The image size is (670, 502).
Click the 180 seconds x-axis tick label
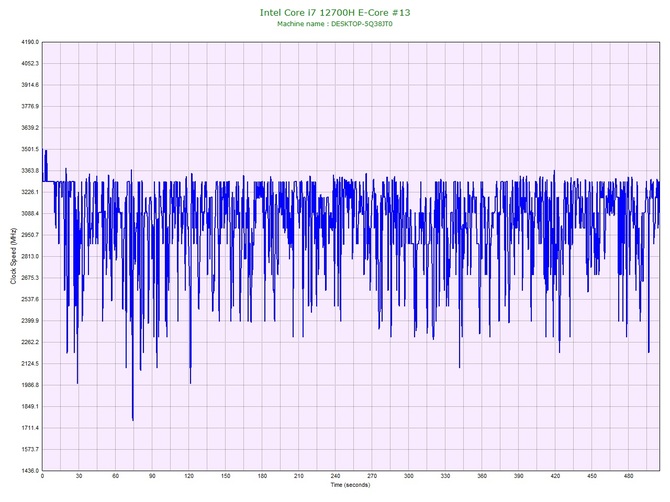(x=262, y=476)
